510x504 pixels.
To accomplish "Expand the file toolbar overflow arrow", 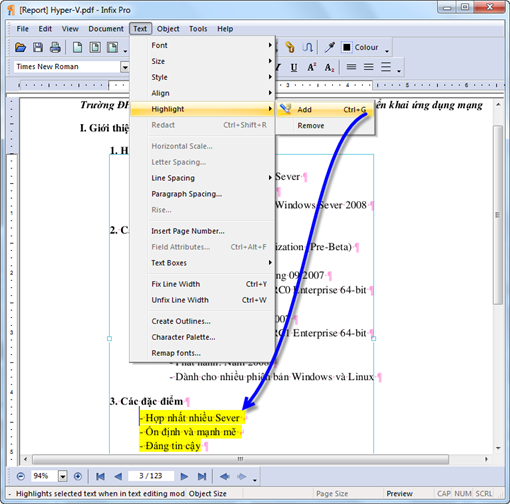I will pyautogui.click(x=125, y=51).
